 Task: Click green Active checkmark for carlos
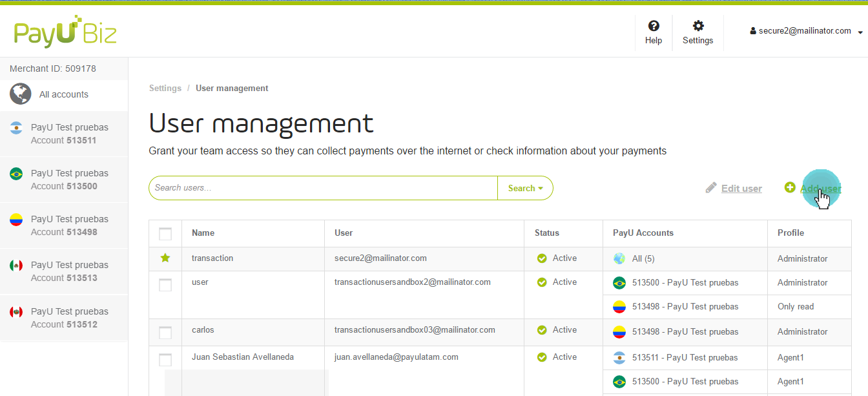pyautogui.click(x=542, y=330)
